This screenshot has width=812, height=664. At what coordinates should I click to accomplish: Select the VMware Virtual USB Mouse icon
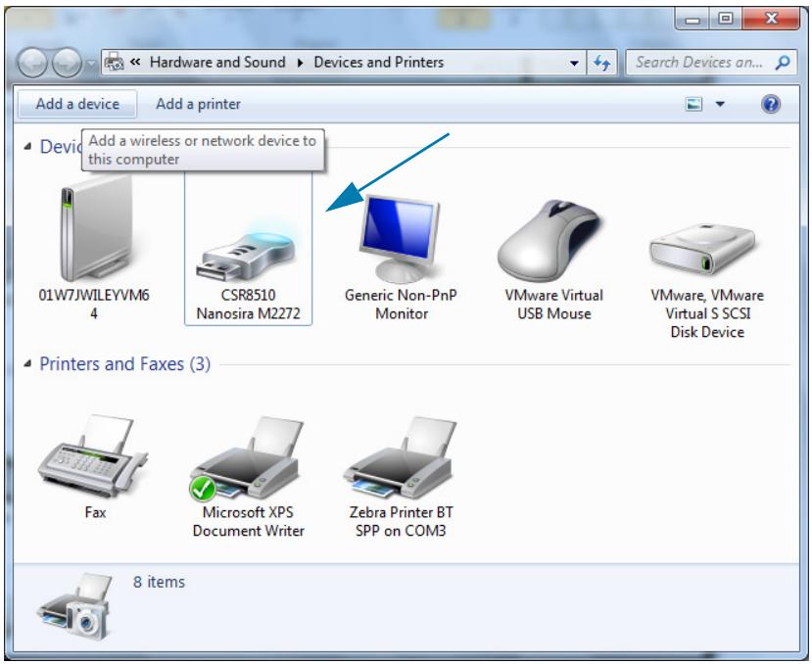551,241
